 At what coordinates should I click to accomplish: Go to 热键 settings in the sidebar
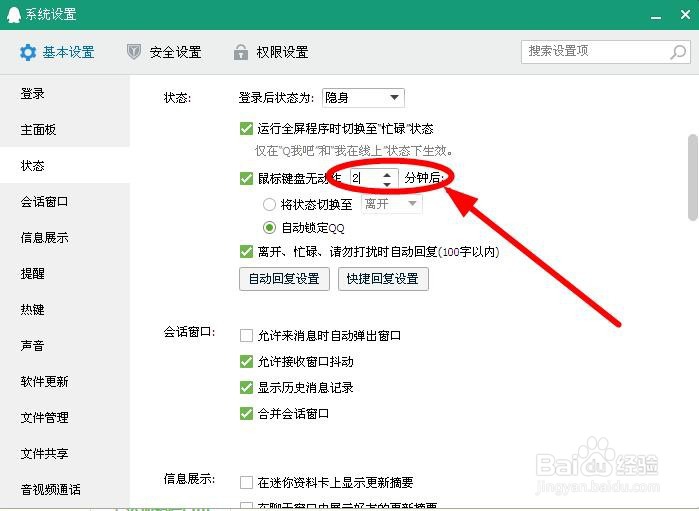65,309
